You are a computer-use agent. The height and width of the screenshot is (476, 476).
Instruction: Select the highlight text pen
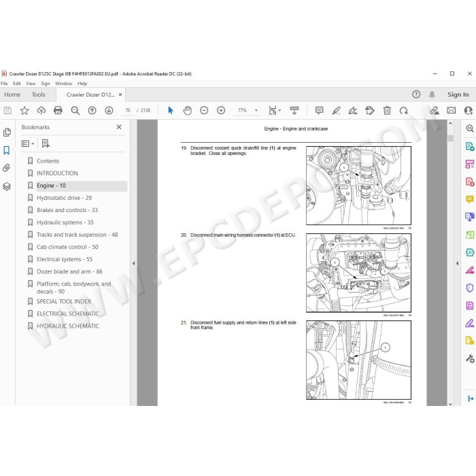336,110
